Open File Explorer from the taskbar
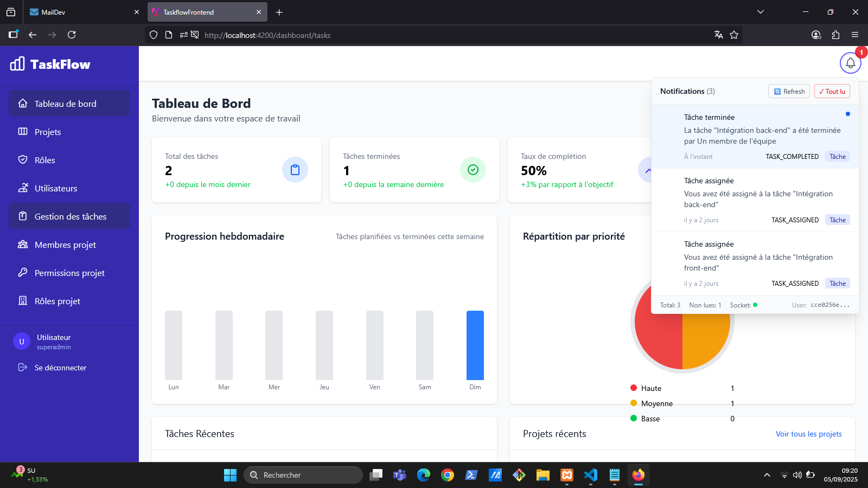 [x=543, y=475]
